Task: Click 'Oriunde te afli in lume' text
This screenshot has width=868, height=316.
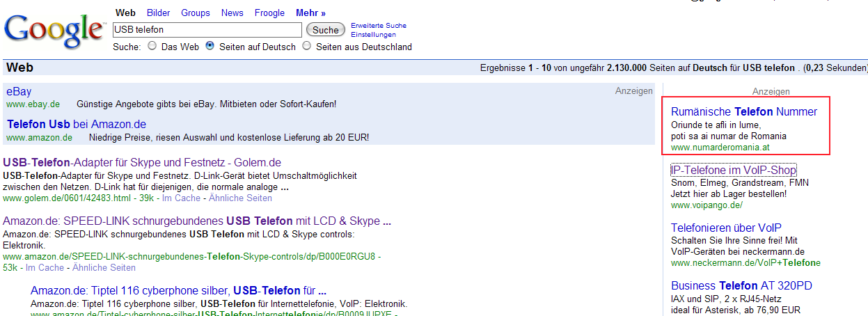Action: click(716, 125)
